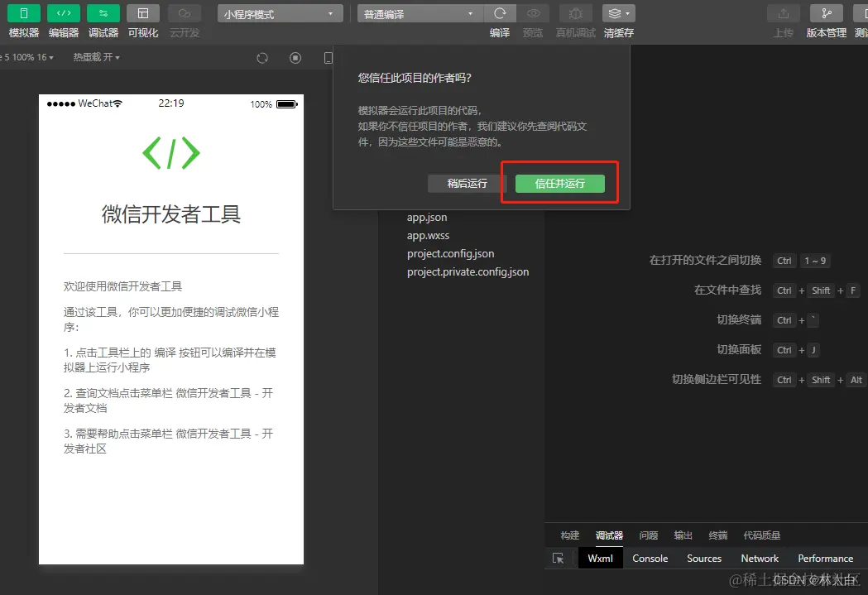The width and height of the screenshot is (868, 595).
Task: Select the project.config.json file
Action: click(x=450, y=253)
